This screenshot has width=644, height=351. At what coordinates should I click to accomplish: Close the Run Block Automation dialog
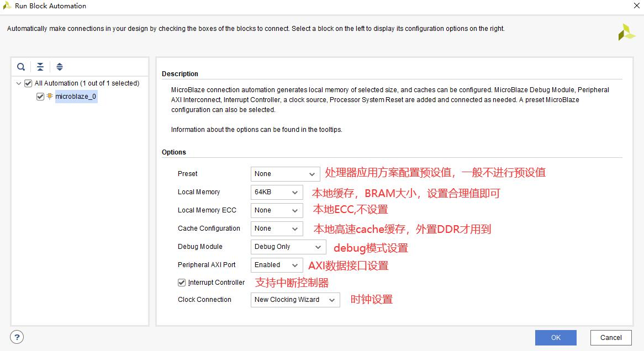click(x=637, y=6)
